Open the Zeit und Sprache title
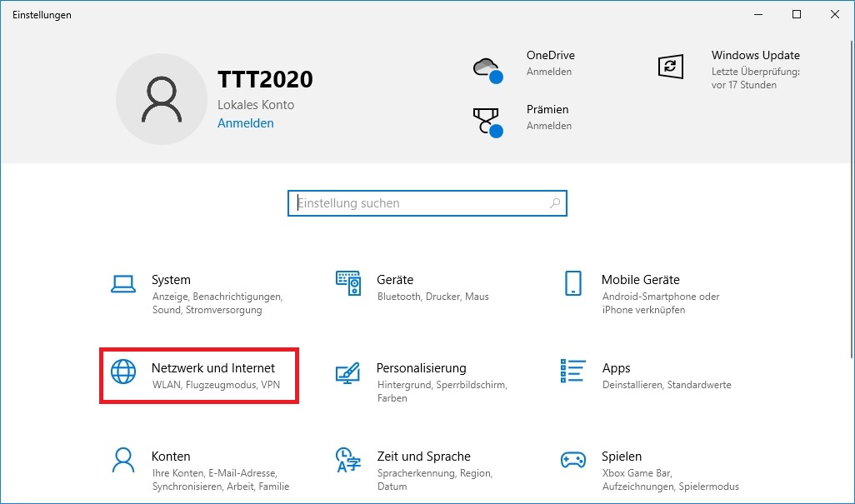 click(x=423, y=456)
